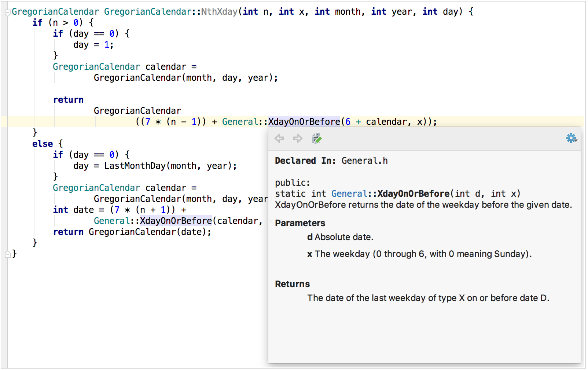Viewport: 588px width, 370px height.
Task: Click the 'General' class link in the popup declaration
Action: [x=349, y=193]
